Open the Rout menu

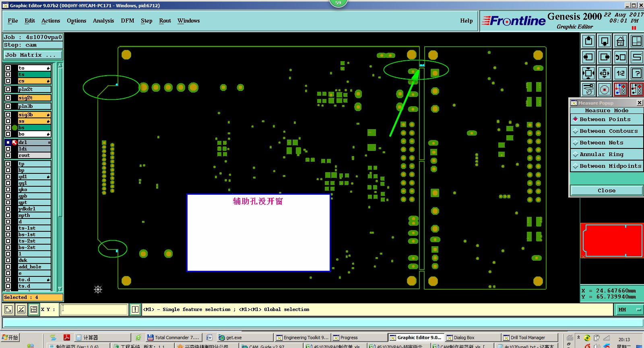pos(165,21)
